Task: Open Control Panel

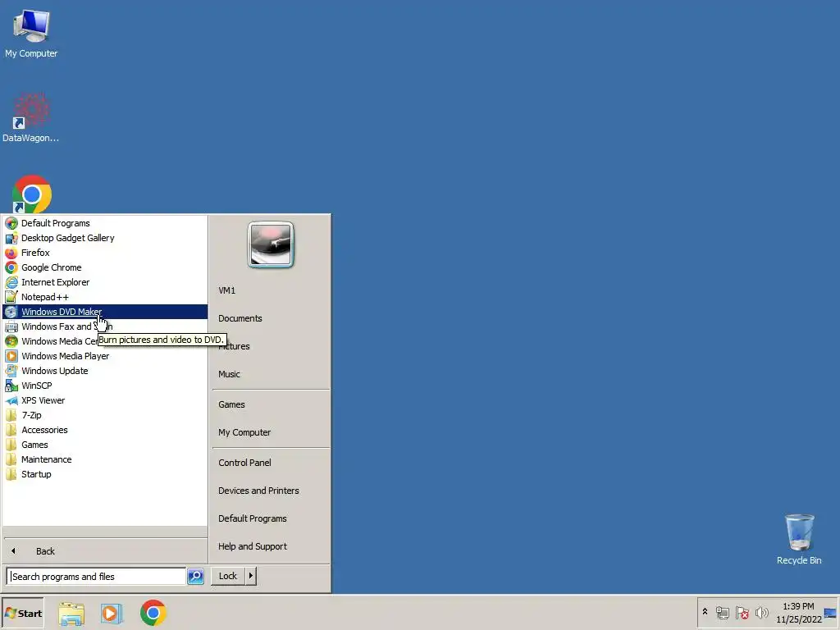Action: pyautogui.click(x=270, y=463)
